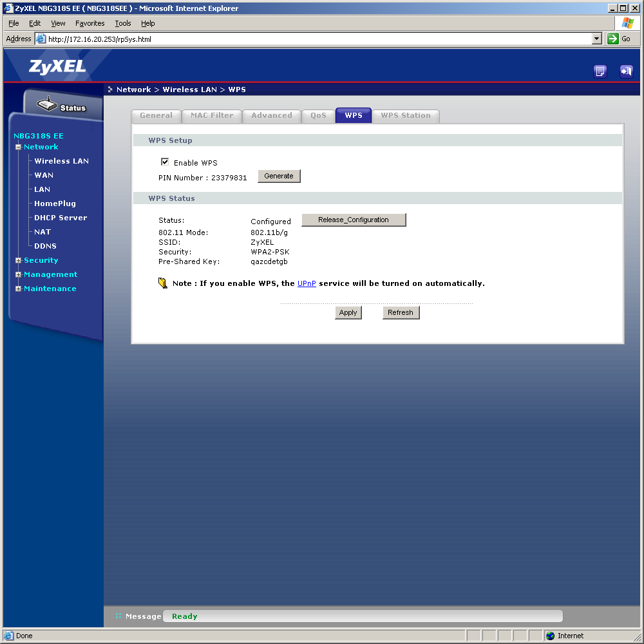Open the wizard icon in ZyXEL header
The image size is (644, 644).
point(600,71)
